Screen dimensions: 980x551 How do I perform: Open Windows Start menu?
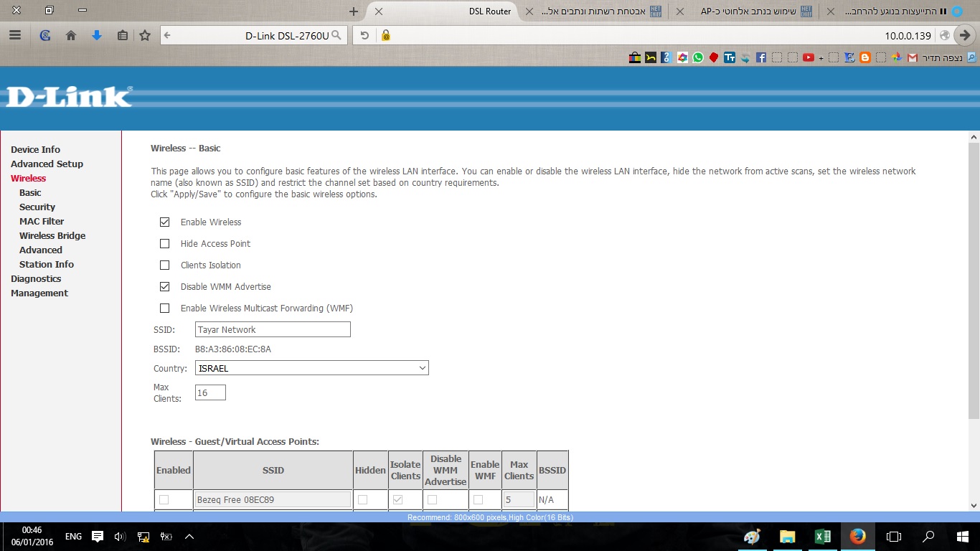963,537
